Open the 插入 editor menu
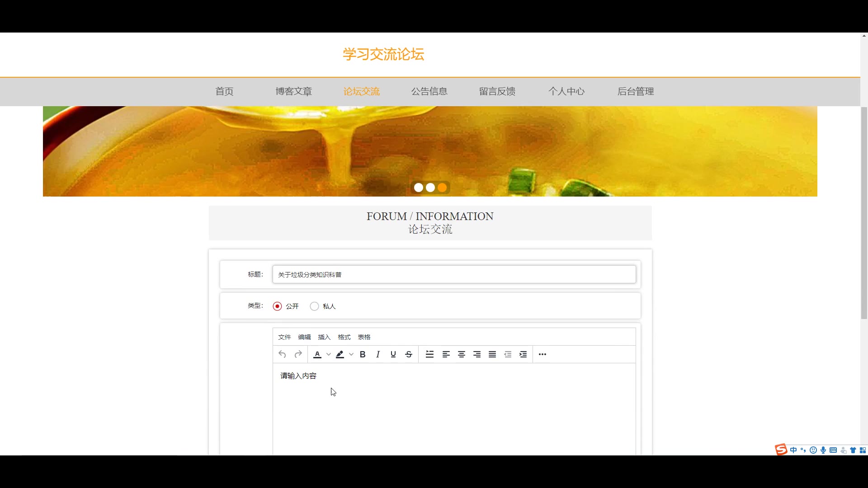Image resolution: width=868 pixels, height=488 pixels. tap(324, 337)
